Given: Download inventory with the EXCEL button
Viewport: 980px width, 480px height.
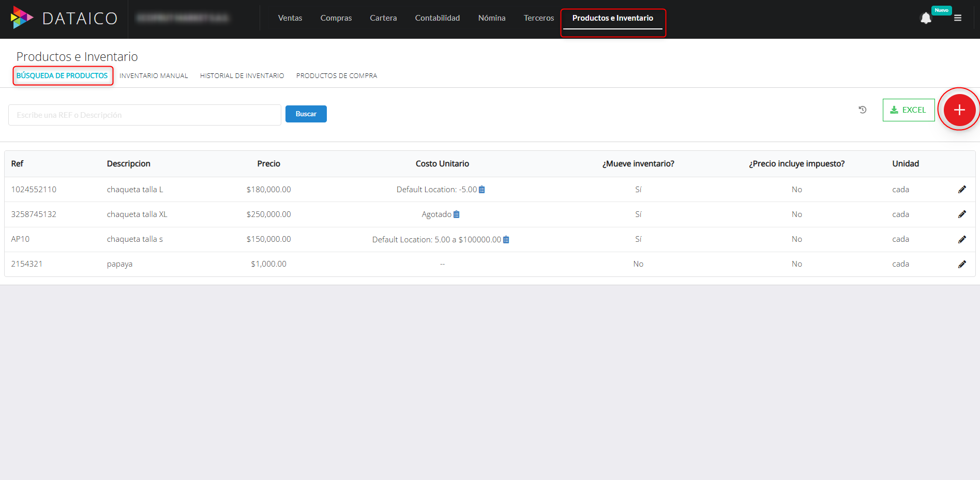Looking at the screenshot, I should point(908,110).
